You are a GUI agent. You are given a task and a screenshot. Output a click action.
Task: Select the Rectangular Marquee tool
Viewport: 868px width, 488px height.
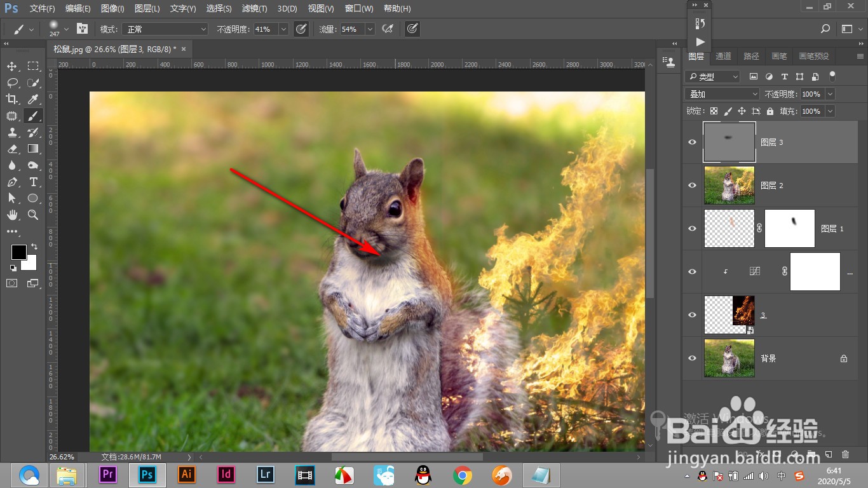[33, 66]
